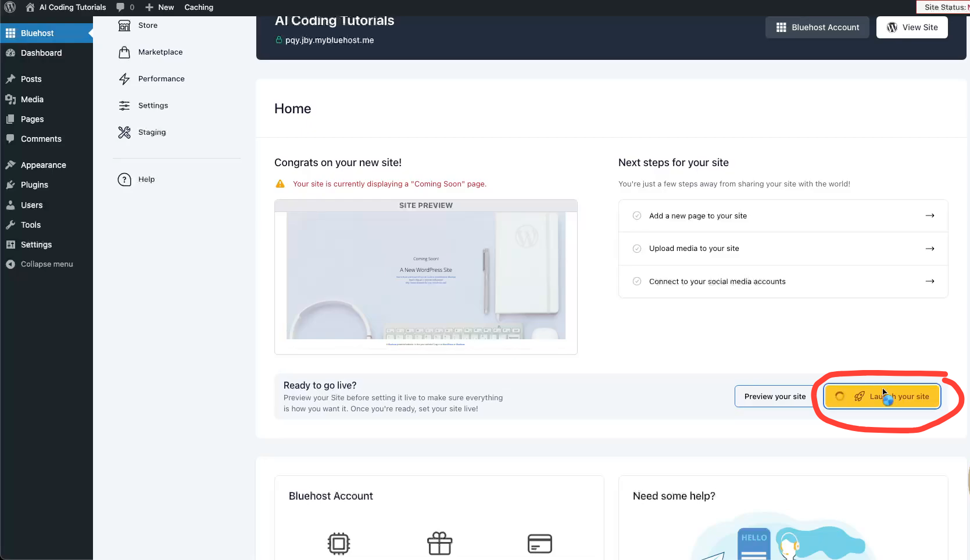Open the Staging label
Viewport: 970px width, 560px height.
click(152, 132)
